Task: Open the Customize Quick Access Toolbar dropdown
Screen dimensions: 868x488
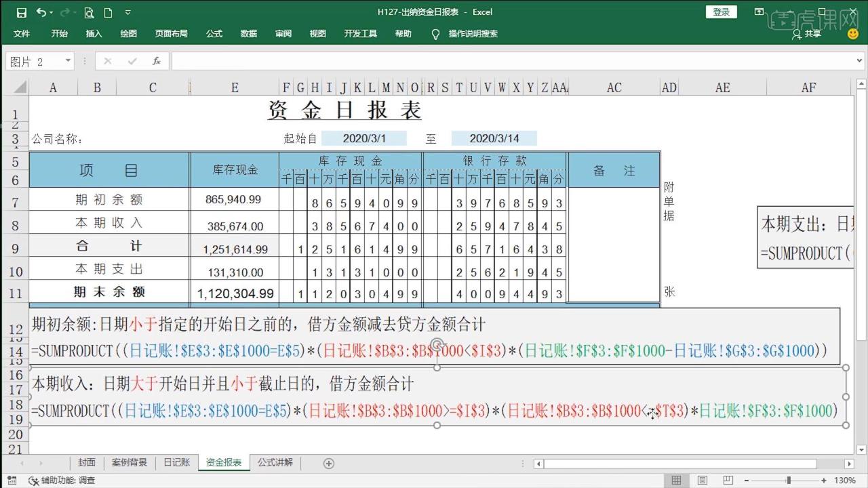Action: 127,12
